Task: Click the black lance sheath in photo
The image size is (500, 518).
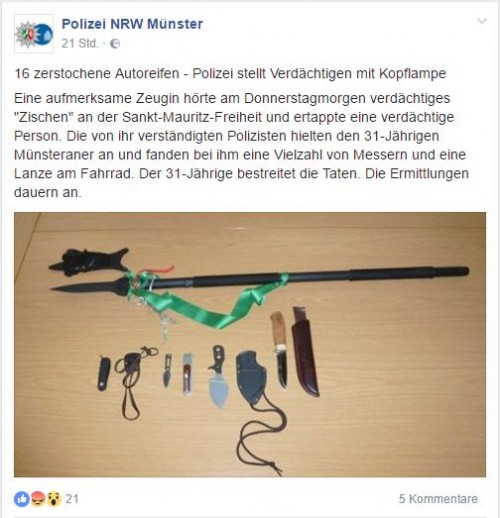Action: (x=89, y=262)
